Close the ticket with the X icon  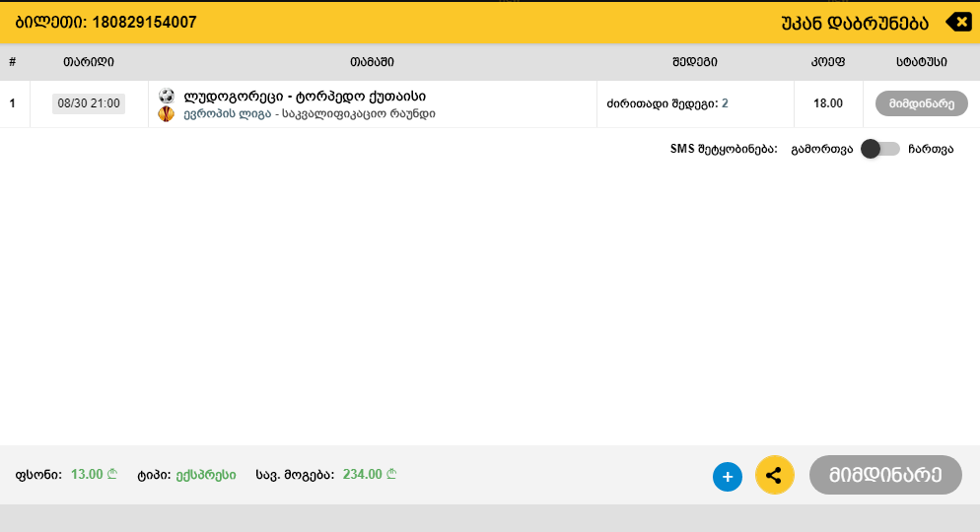(958, 22)
